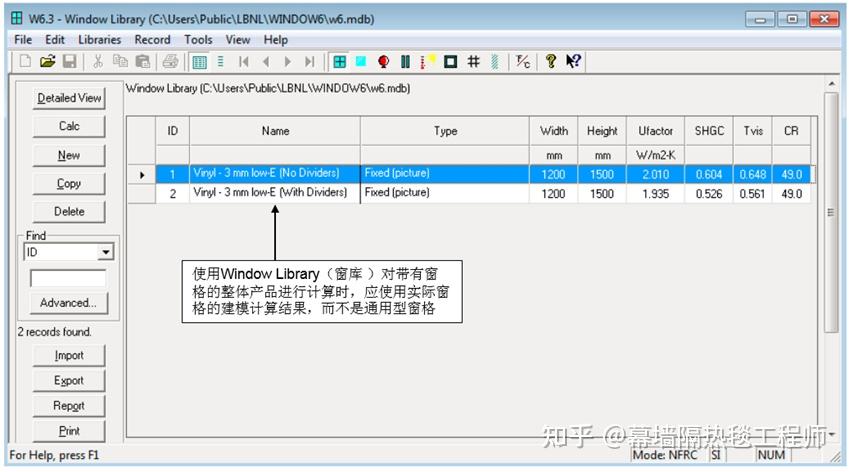Click the SHGC value 0.526
Image resolution: width=849 pixels, height=472 pixels.
point(709,193)
